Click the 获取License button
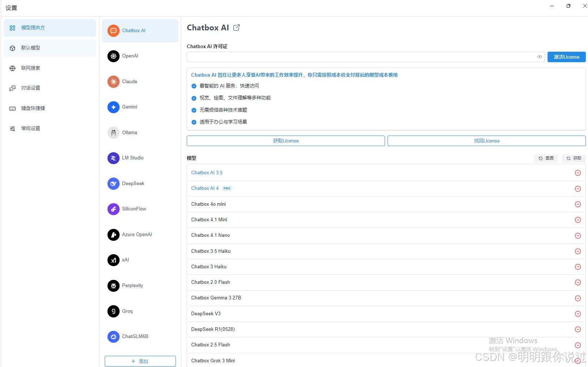Viewport: 588px width, 367px height. (x=286, y=141)
